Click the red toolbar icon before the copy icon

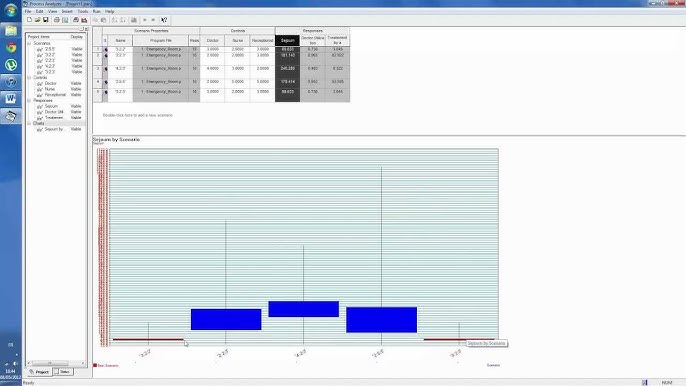coord(84,20)
